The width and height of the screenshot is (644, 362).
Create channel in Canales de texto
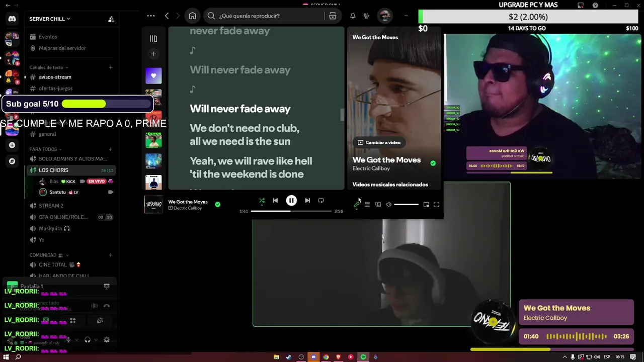click(111, 67)
